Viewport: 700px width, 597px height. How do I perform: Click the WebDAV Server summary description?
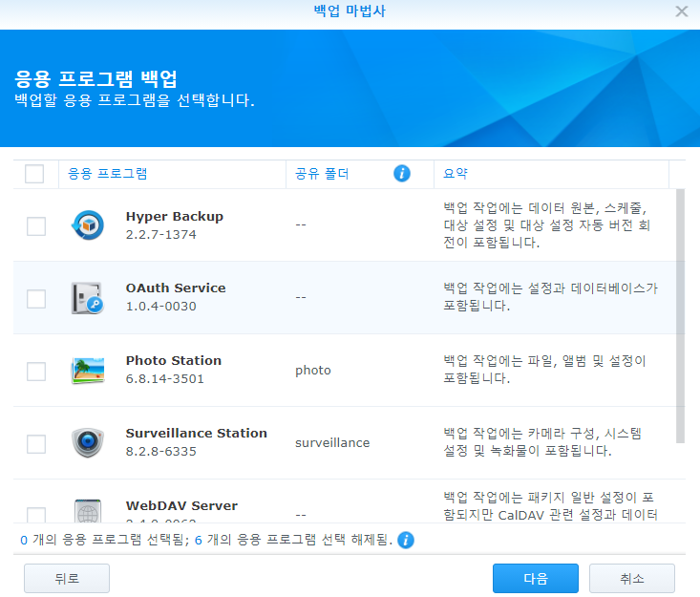coord(550,506)
